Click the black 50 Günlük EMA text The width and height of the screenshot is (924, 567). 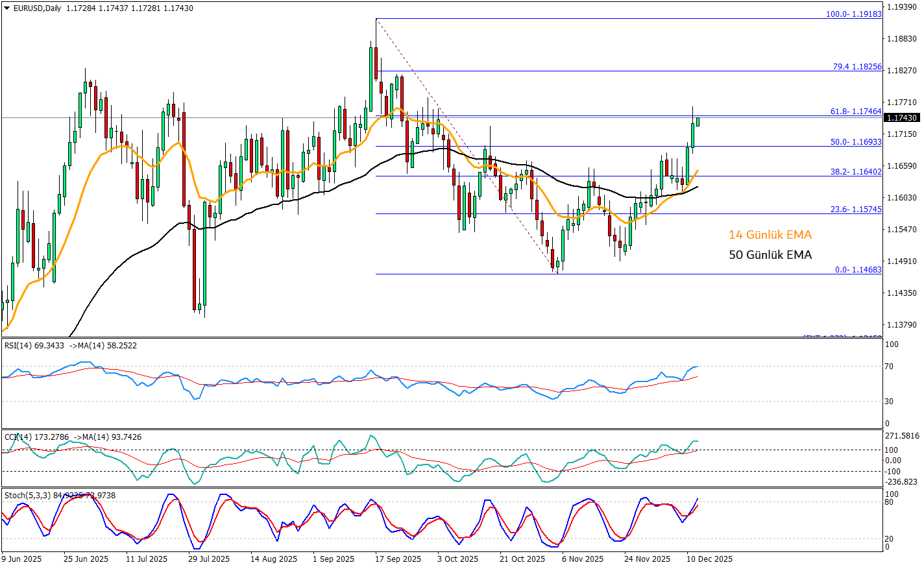770,255
